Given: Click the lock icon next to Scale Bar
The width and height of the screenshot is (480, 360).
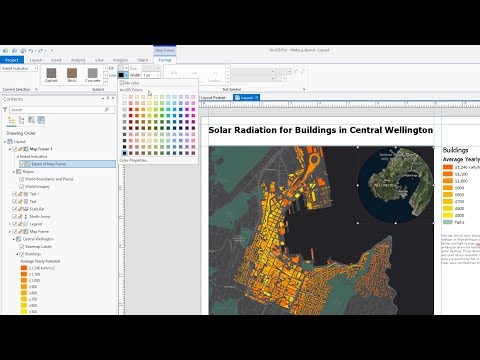Looking at the screenshot, I should pos(20,209).
